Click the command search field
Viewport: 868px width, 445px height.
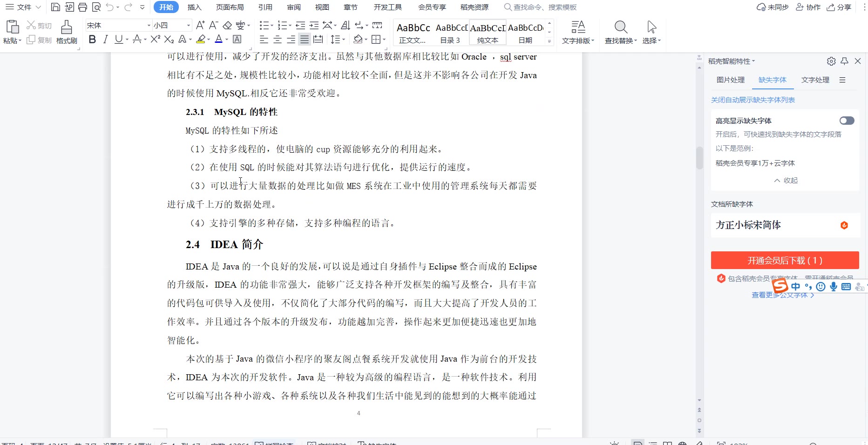pos(541,7)
